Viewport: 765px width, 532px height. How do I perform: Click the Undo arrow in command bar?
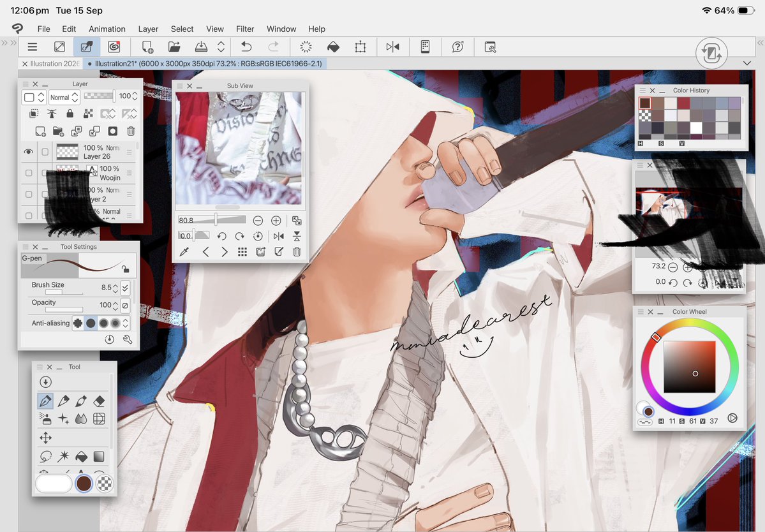point(246,47)
